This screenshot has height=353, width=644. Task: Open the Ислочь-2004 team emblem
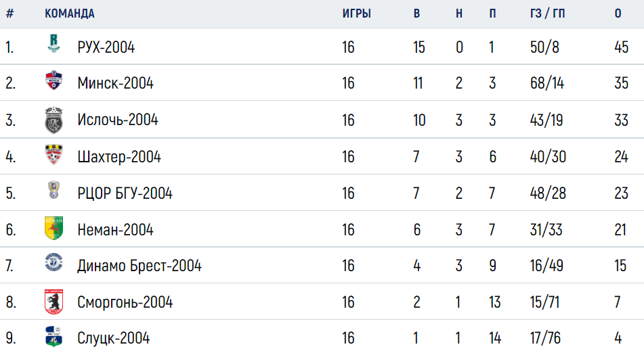coord(53,120)
